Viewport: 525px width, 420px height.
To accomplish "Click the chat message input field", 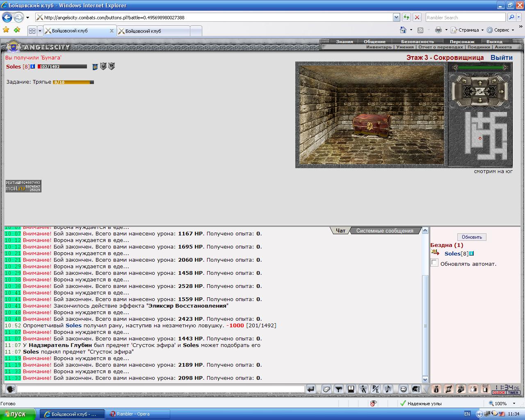I will pos(161,389).
